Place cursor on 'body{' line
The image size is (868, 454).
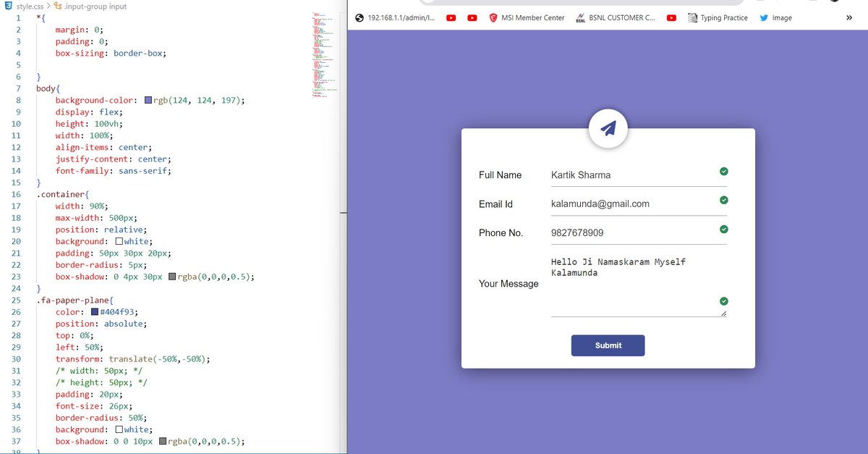point(48,88)
